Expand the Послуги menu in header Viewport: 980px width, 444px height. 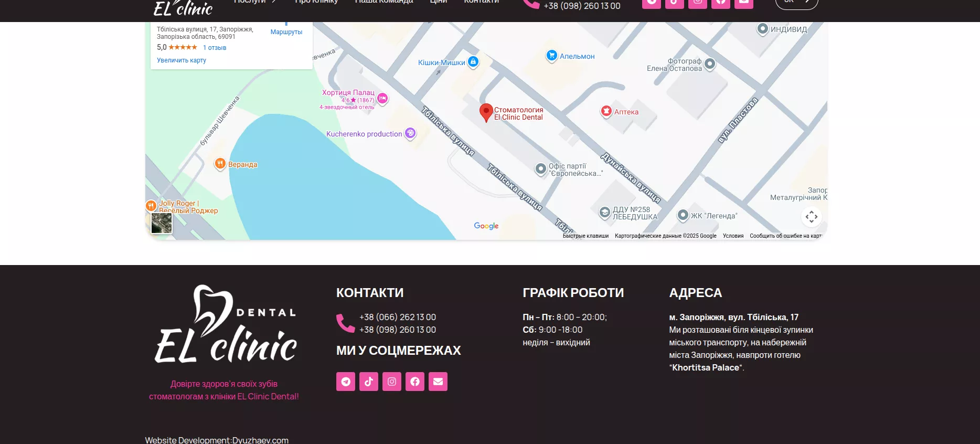[255, 2]
